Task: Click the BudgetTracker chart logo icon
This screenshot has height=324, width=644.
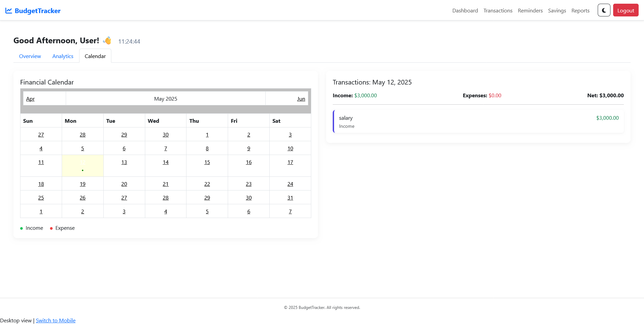Action: 9,11
